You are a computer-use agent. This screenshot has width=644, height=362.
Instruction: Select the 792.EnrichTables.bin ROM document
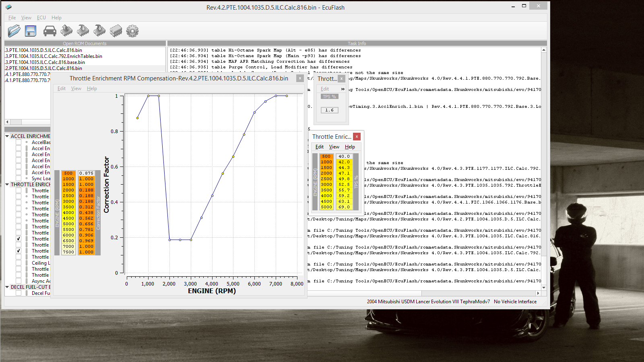[54, 56]
